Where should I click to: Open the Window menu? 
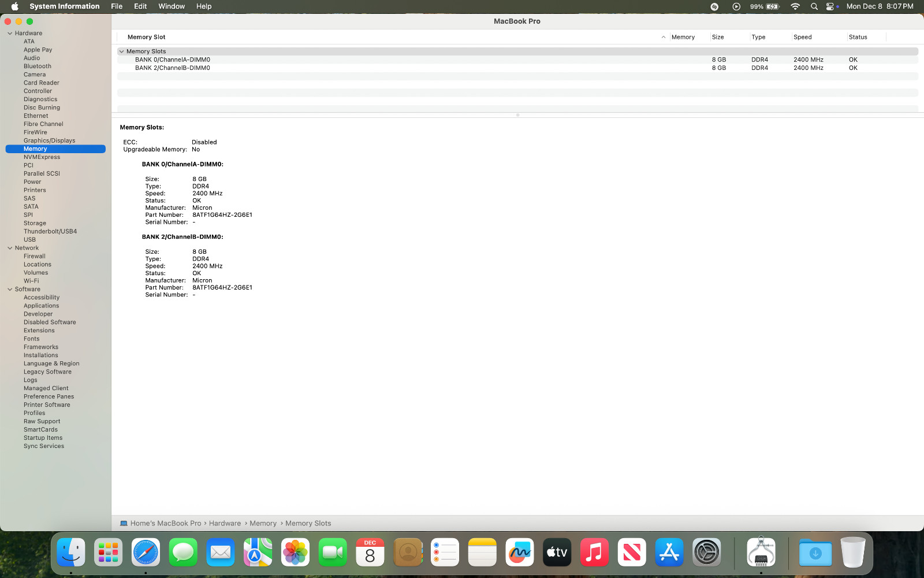point(172,6)
